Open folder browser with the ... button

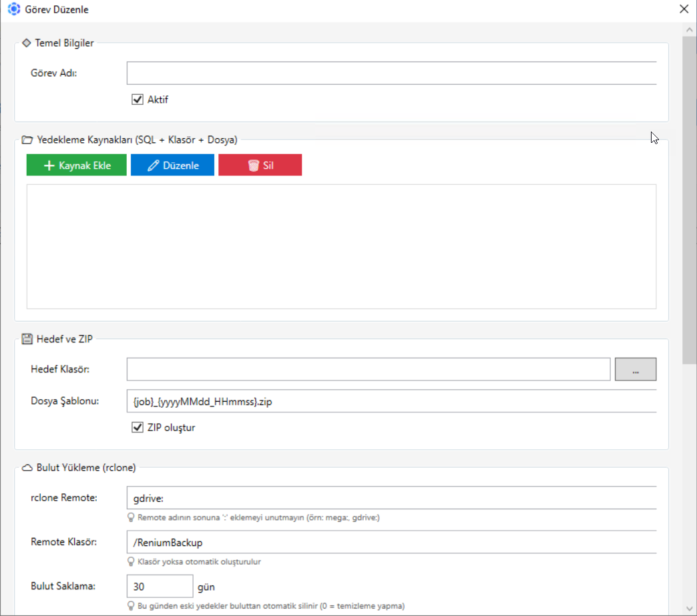tap(635, 369)
